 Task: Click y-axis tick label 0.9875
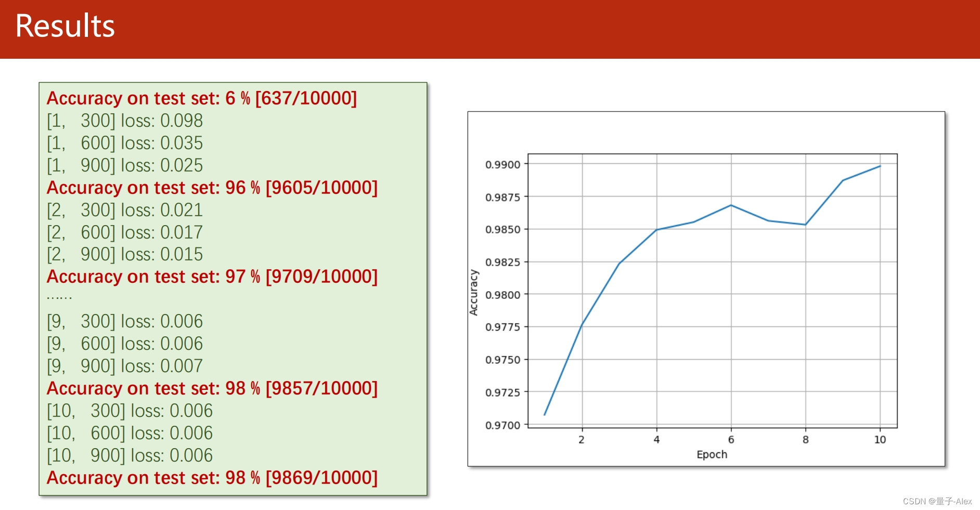(x=502, y=198)
